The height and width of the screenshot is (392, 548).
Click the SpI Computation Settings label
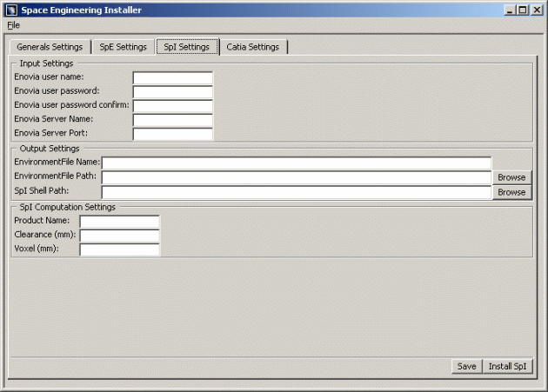tap(68, 207)
